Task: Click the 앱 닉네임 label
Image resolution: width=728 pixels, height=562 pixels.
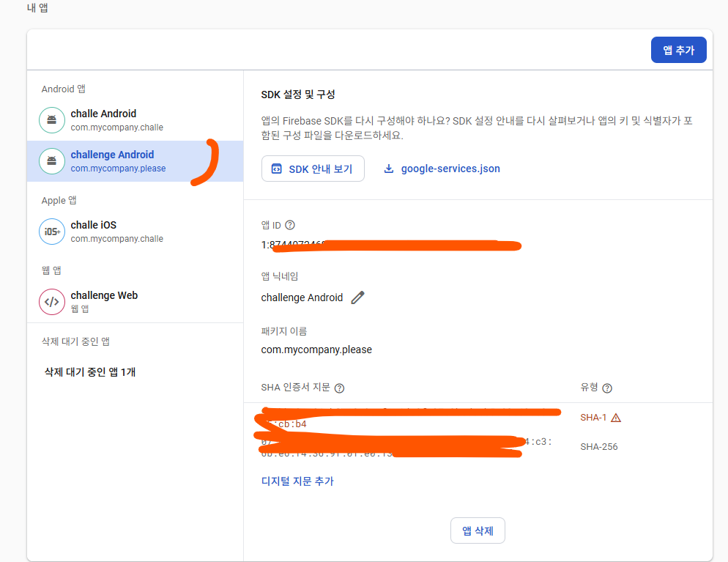Action: [x=280, y=276]
